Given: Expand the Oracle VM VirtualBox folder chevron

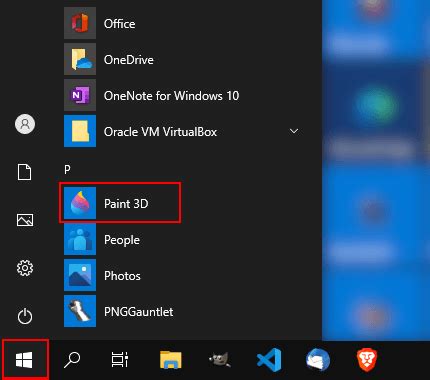Looking at the screenshot, I should [x=294, y=131].
